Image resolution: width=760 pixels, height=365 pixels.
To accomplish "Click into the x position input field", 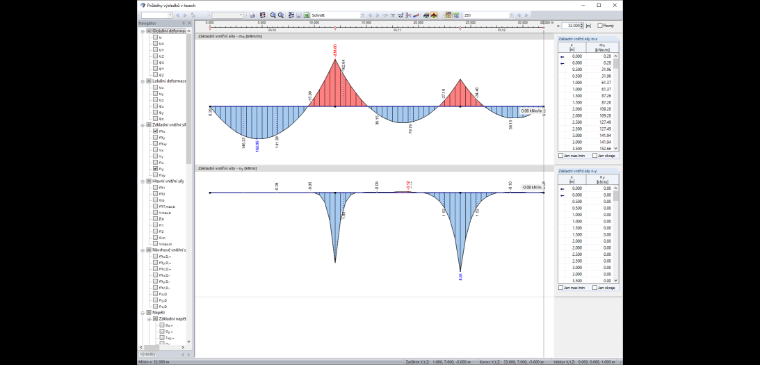I will click(570, 25).
